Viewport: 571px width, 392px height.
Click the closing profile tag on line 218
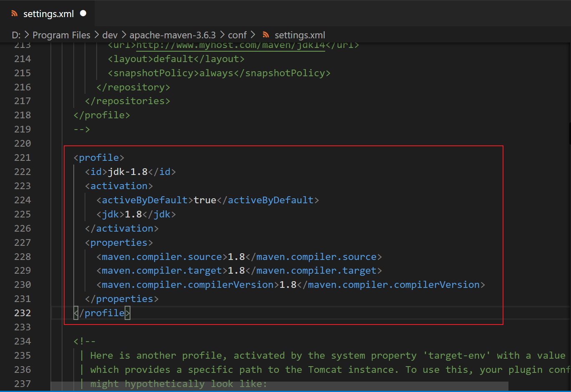102,115
